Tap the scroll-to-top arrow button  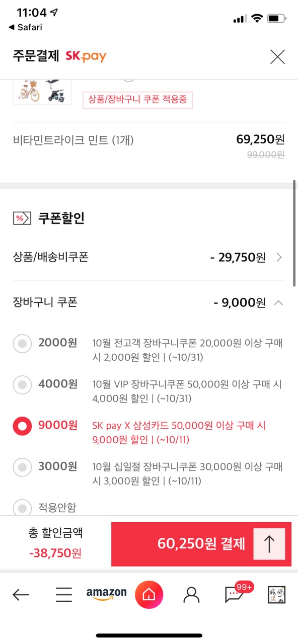[269, 544]
